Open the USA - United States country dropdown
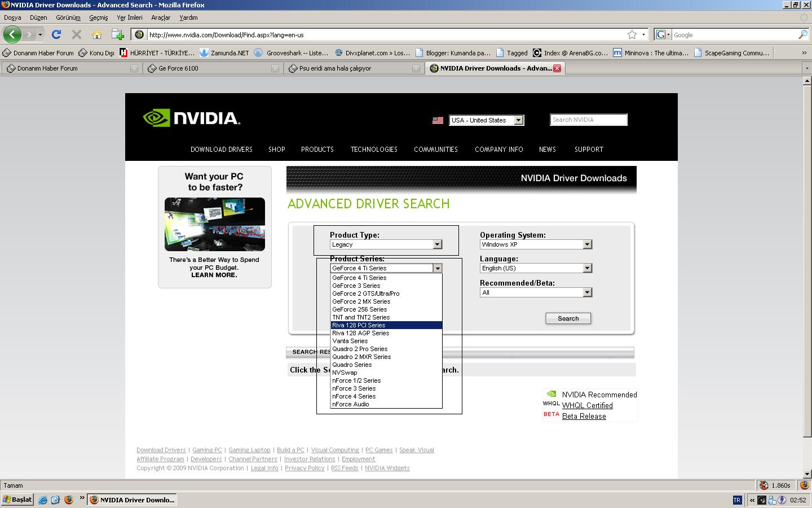 click(486, 120)
